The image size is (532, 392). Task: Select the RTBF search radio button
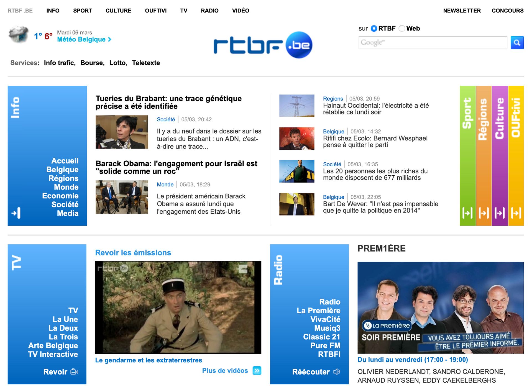pyautogui.click(x=374, y=28)
